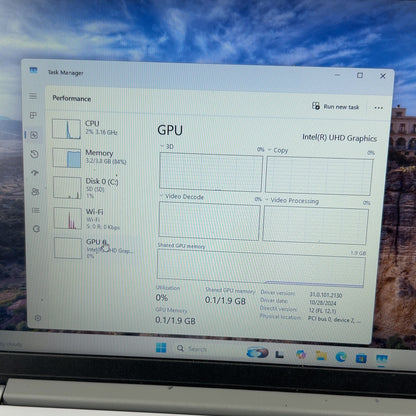Screen dimensions: 416x416
Task: Select the Disk 0 (C:) entry
Action: point(93,188)
